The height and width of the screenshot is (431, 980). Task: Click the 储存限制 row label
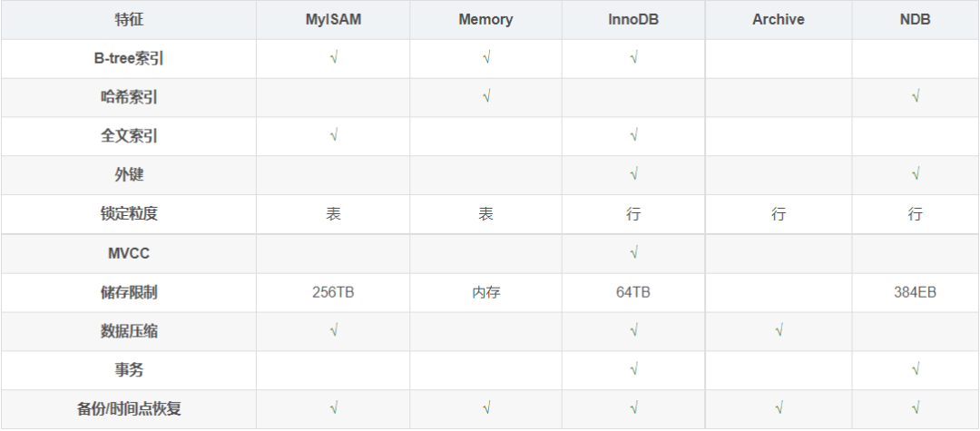(x=129, y=292)
